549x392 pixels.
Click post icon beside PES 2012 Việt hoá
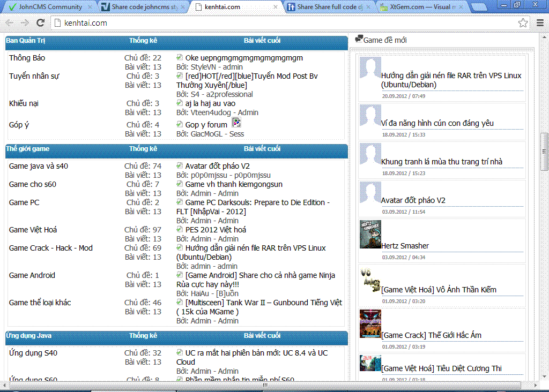point(180,230)
